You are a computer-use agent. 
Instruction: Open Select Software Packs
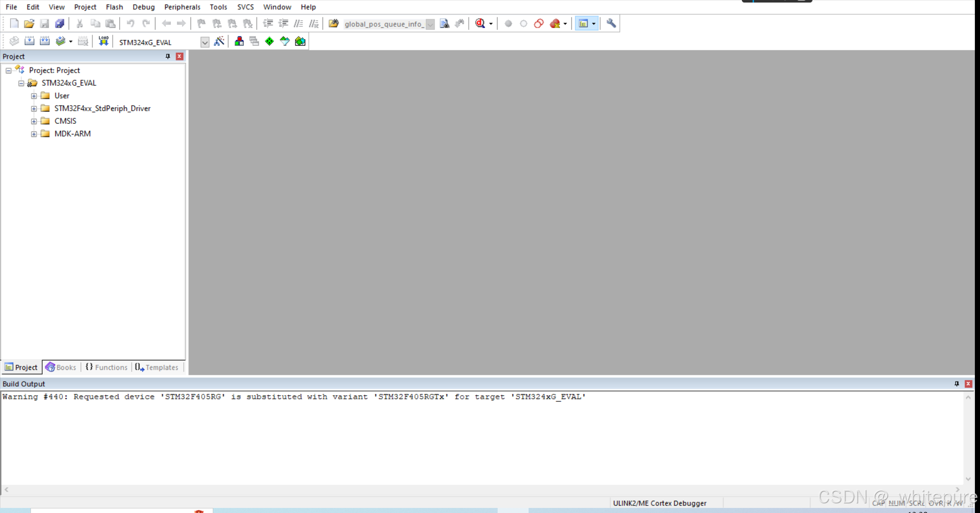[x=285, y=41]
